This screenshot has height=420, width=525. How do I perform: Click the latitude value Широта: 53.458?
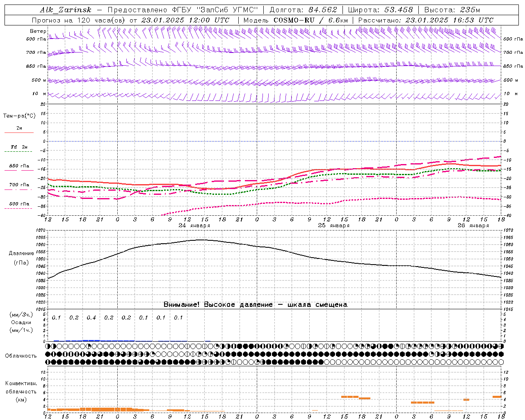pos(380,10)
